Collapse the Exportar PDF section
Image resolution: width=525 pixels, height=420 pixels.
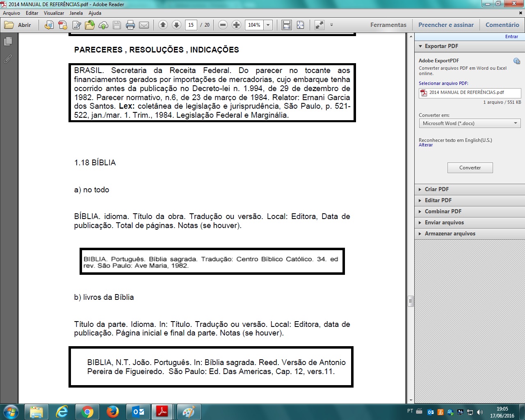point(441,46)
